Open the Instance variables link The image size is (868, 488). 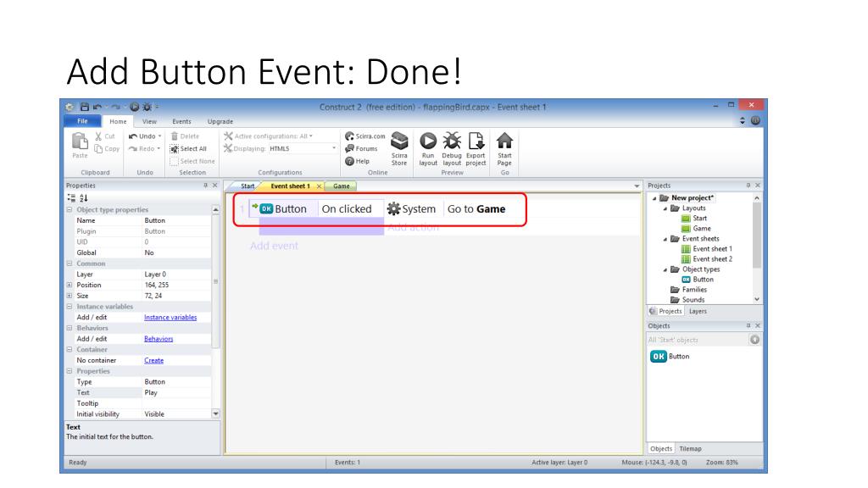pyautogui.click(x=170, y=317)
